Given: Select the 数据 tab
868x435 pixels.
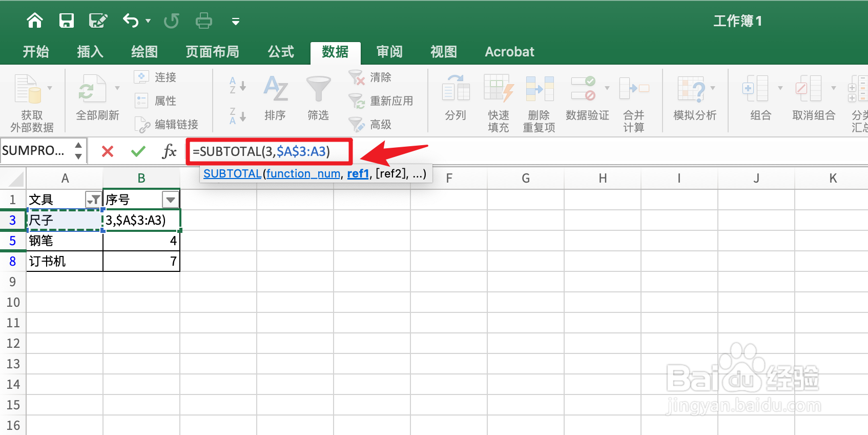Looking at the screenshot, I should [x=335, y=52].
